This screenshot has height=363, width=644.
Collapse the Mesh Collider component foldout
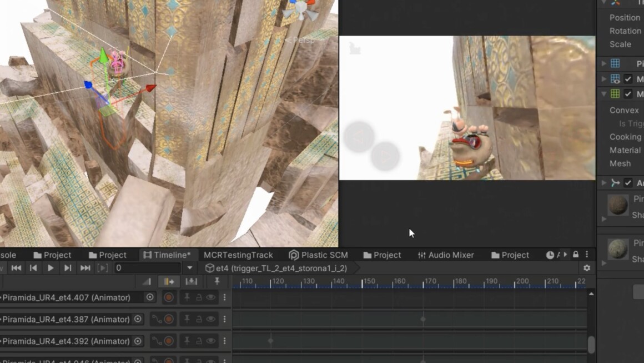(604, 94)
